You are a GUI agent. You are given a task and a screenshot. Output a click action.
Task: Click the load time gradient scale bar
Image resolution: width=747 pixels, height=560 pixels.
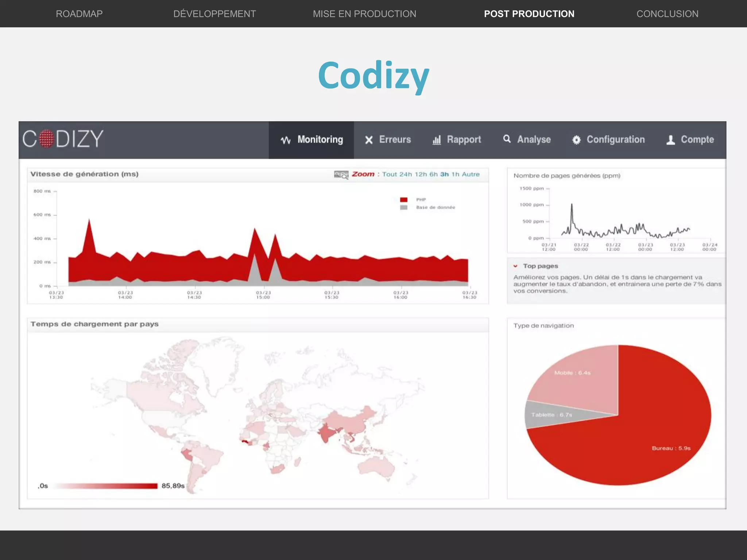106,486
